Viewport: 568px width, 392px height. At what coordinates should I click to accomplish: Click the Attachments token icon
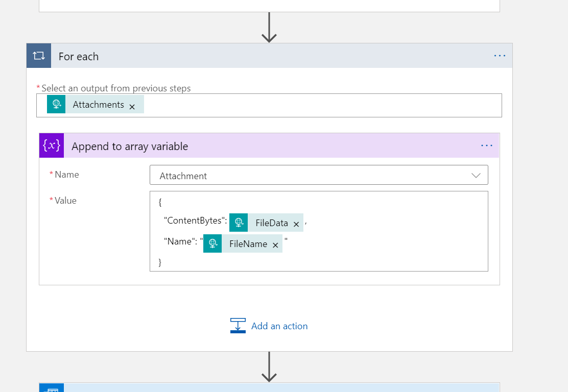56,105
